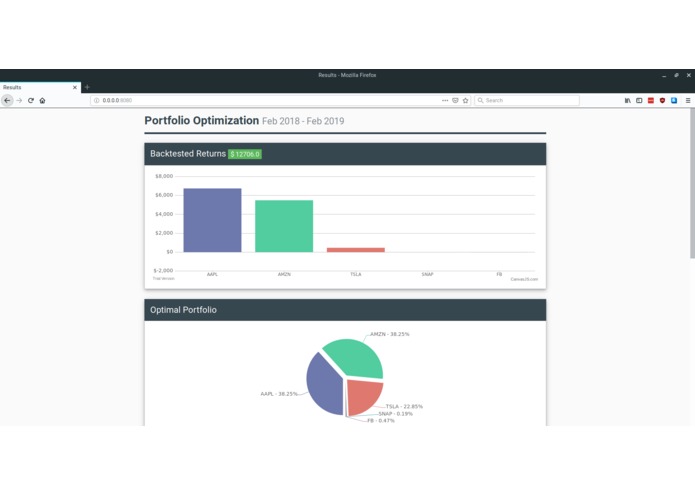Click the SNAP axis label in bar chart
695x494 pixels.
pyautogui.click(x=427, y=274)
